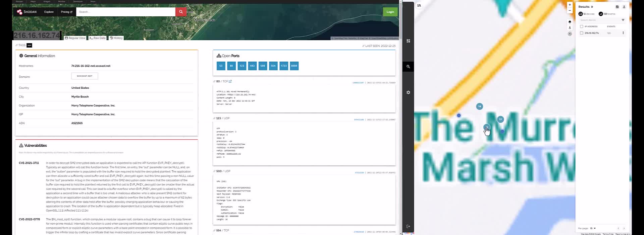Click the EVENTS column header
This screenshot has width=644, height=235.
[x=611, y=26]
